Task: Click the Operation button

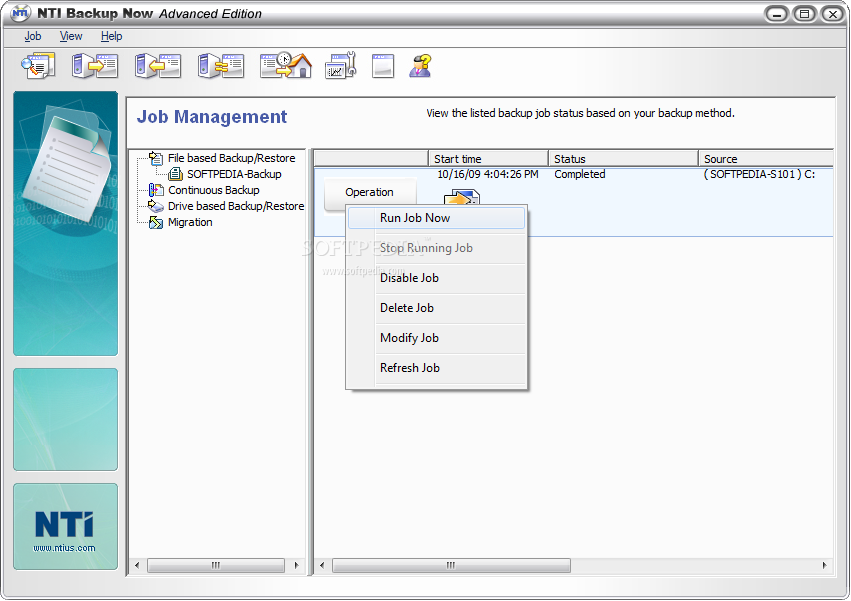Action: tap(370, 193)
